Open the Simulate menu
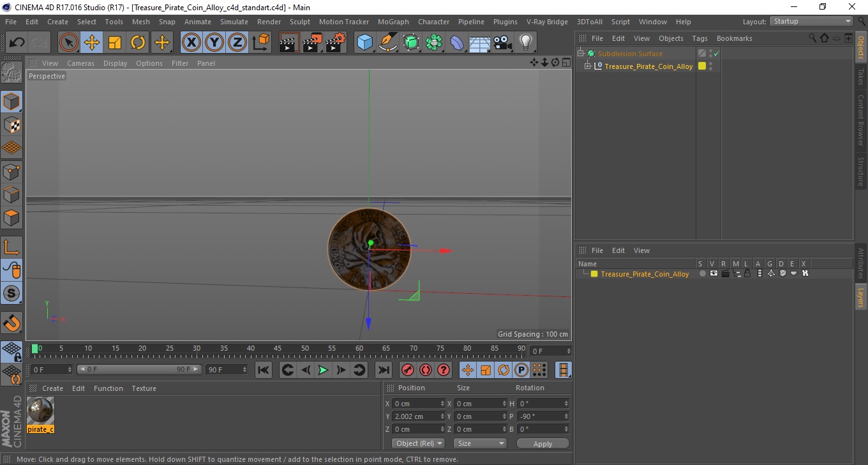Image resolution: width=868 pixels, height=465 pixels. click(x=234, y=22)
